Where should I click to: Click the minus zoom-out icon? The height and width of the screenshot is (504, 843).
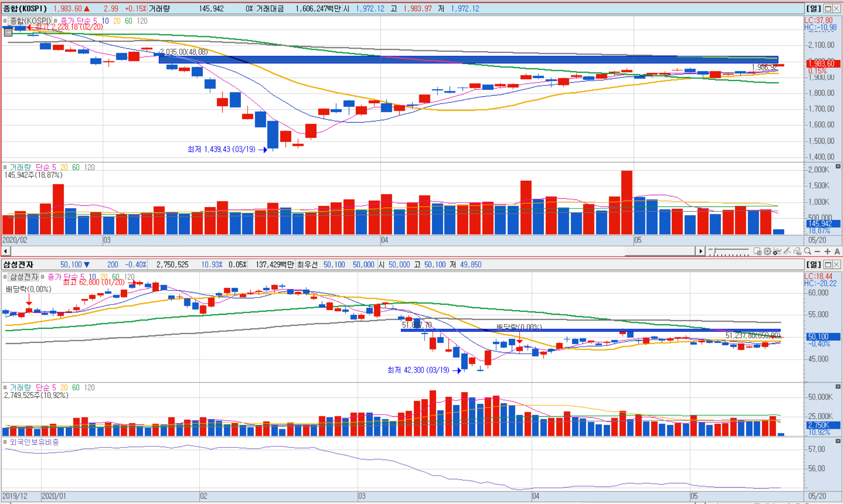(817, 251)
